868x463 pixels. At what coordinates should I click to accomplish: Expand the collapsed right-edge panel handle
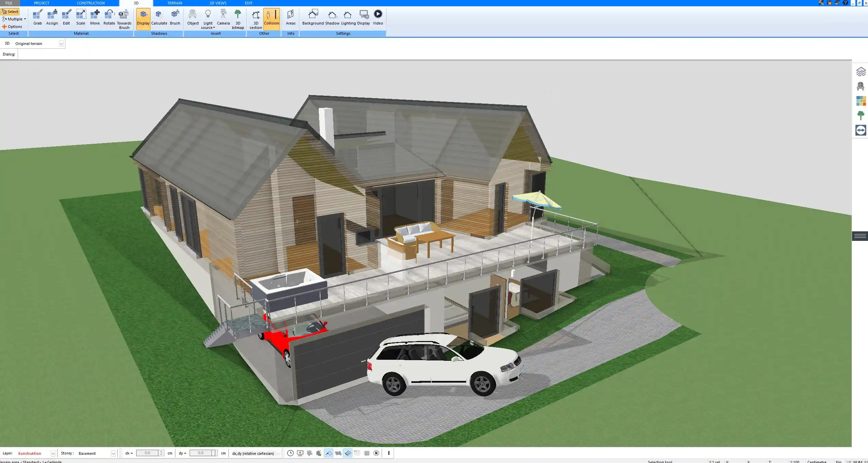pyautogui.click(x=860, y=236)
